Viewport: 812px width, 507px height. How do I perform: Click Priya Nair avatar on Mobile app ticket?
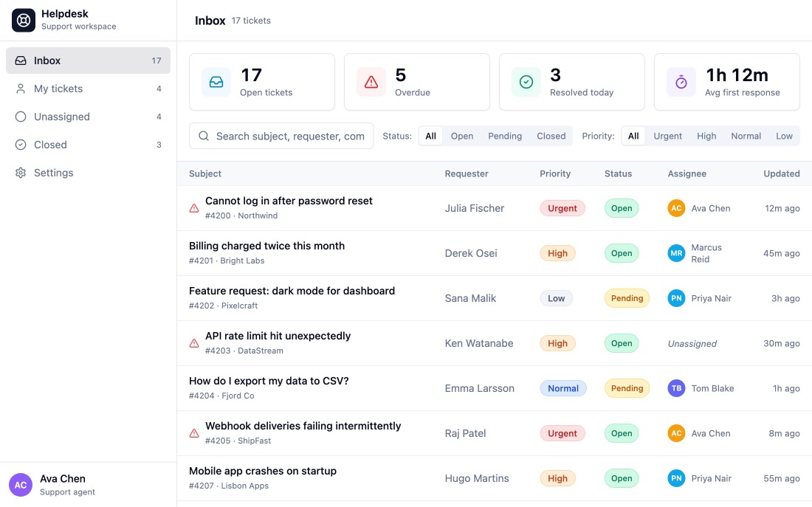click(676, 478)
